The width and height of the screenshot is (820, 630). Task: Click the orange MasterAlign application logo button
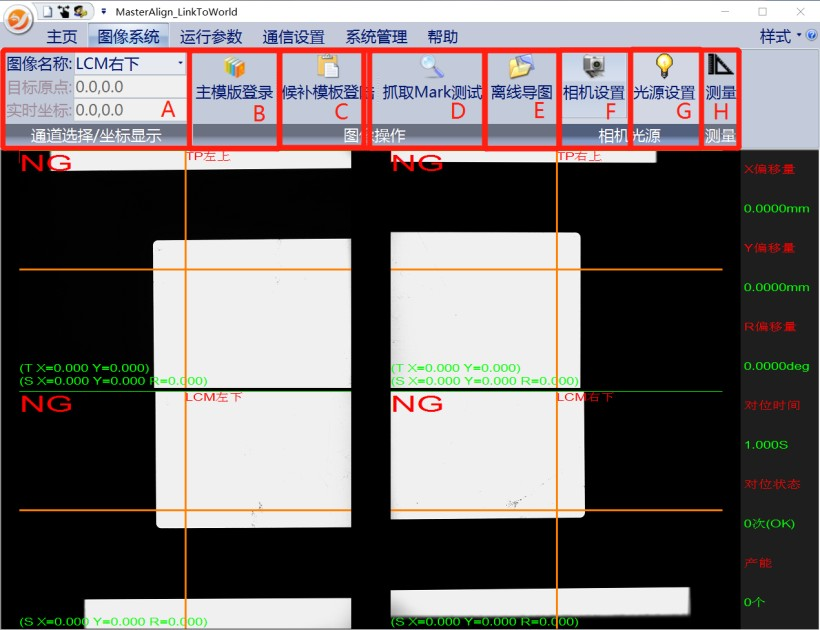17,20
